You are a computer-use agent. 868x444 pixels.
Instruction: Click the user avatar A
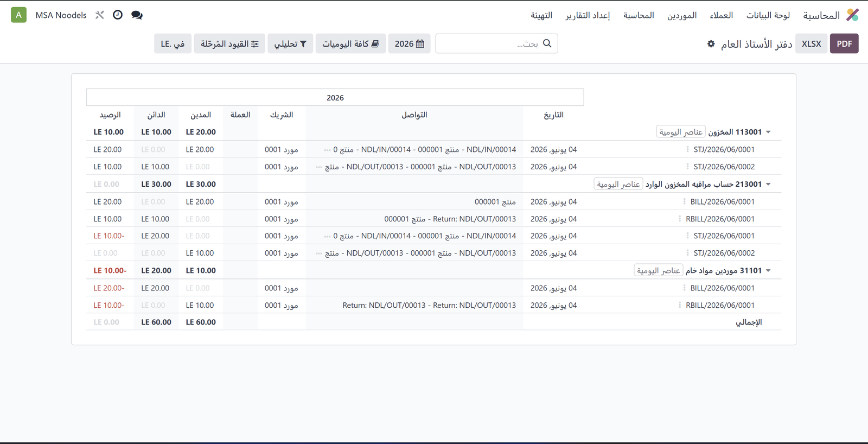(19, 15)
